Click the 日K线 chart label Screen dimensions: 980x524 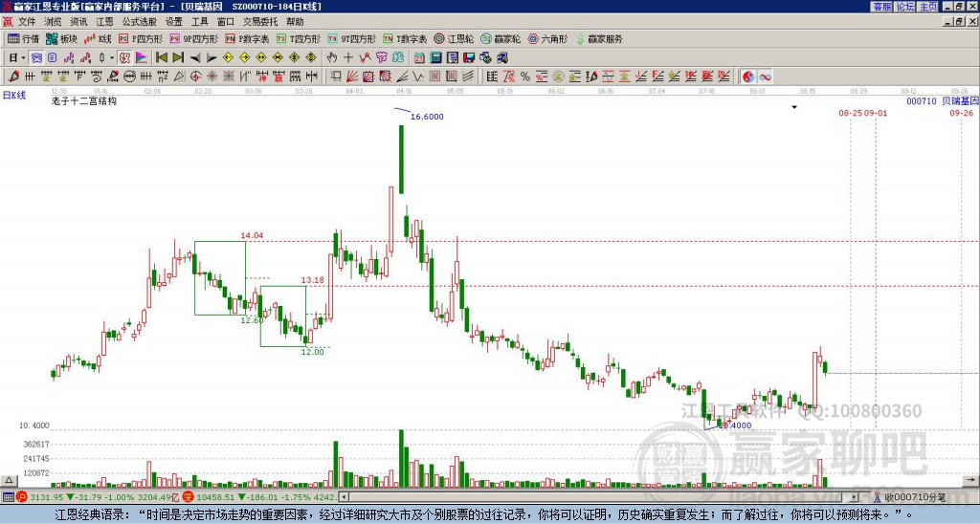point(13,96)
